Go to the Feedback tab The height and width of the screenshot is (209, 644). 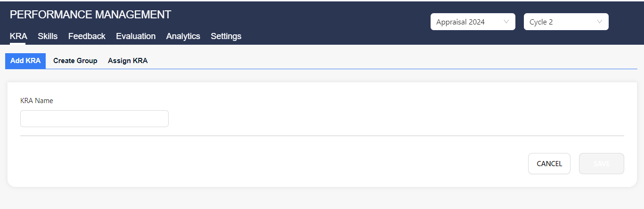87,36
